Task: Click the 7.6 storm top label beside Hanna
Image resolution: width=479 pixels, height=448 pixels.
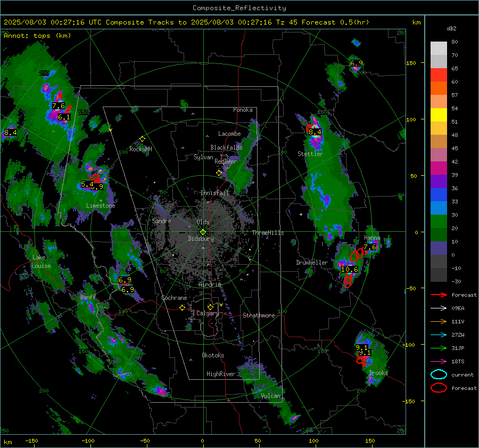Action: pos(370,247)
